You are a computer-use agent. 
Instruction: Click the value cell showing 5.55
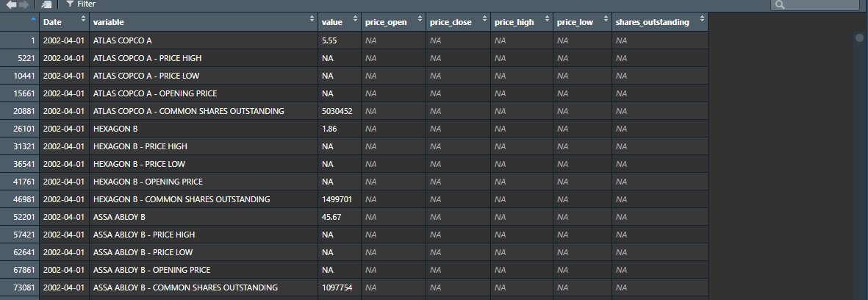(x=340, y=40)
